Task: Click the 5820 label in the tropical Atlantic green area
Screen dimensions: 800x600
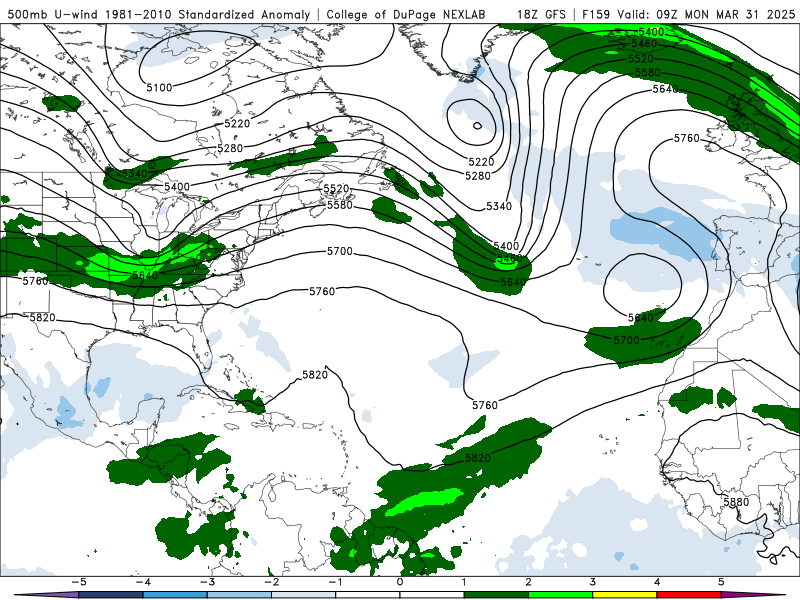Action: coord(478,458)
